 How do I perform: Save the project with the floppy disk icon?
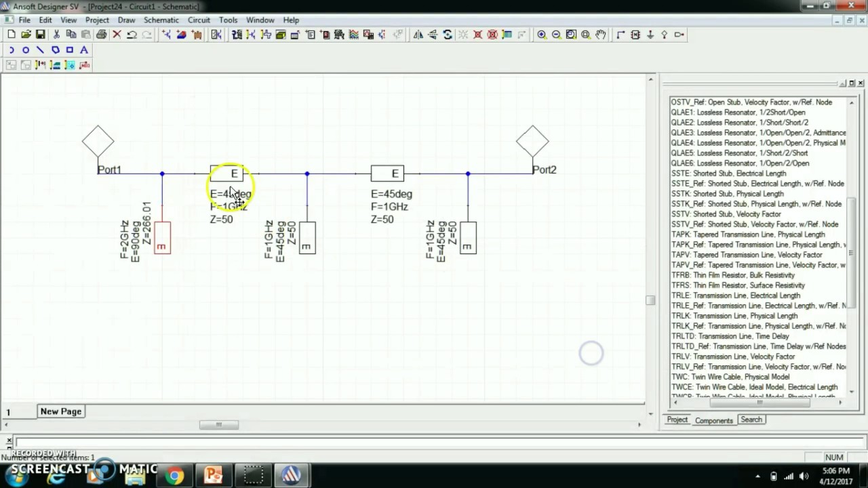pyautogui.click(x=41, y=35)
